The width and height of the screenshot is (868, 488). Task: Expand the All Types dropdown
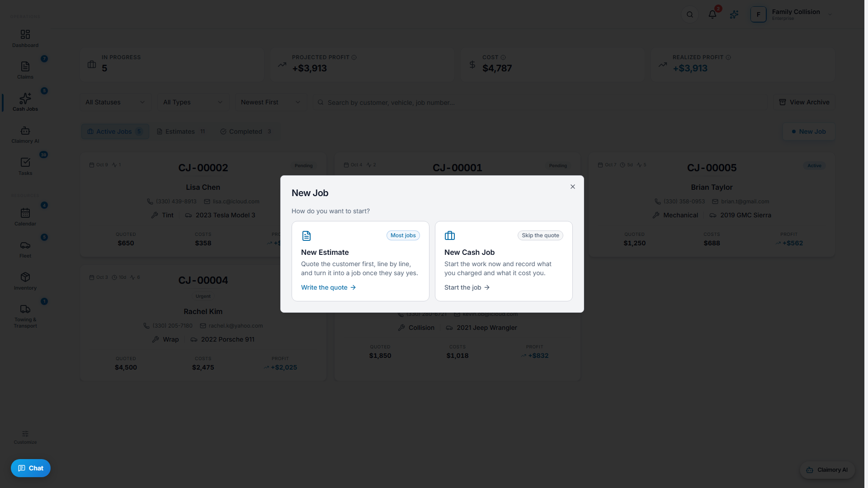pos(193,102)
